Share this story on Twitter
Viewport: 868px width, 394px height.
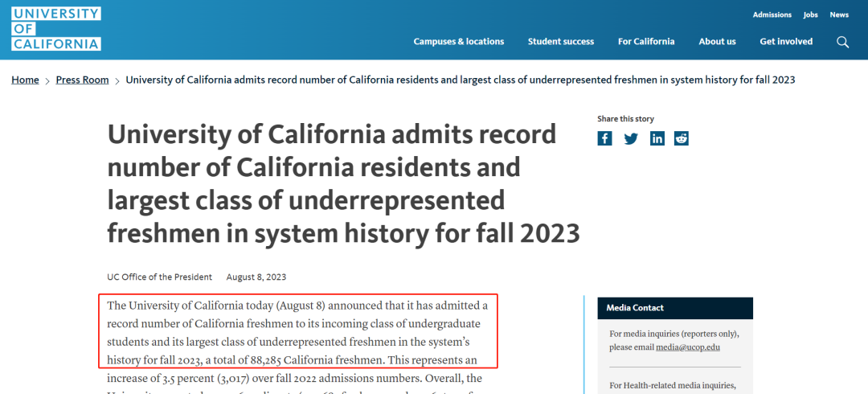click(x=631, y=138)
